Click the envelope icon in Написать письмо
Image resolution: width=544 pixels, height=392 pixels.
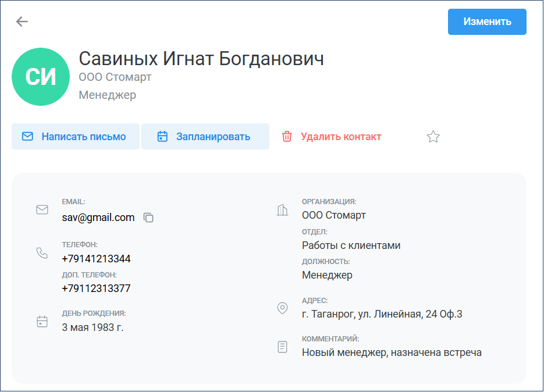tap(28, 136)
